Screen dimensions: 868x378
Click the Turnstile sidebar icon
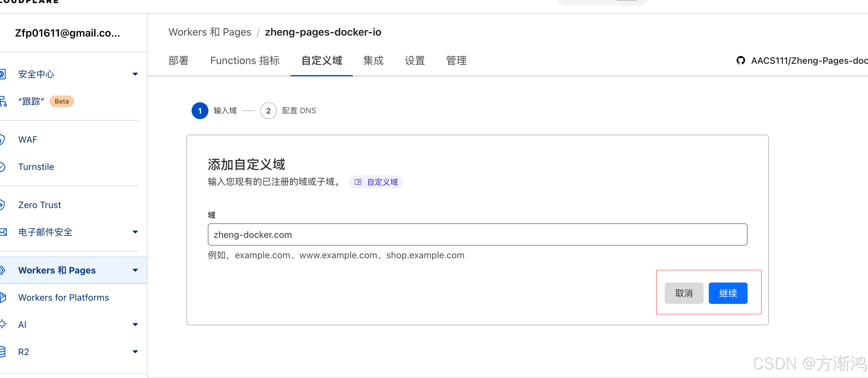[x=3, y=167]
